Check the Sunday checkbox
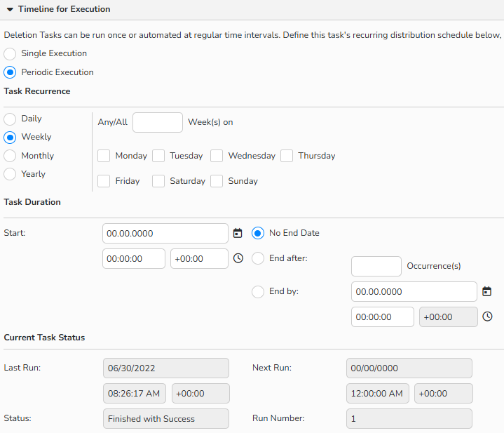504x433 pixels. point(217,181)
